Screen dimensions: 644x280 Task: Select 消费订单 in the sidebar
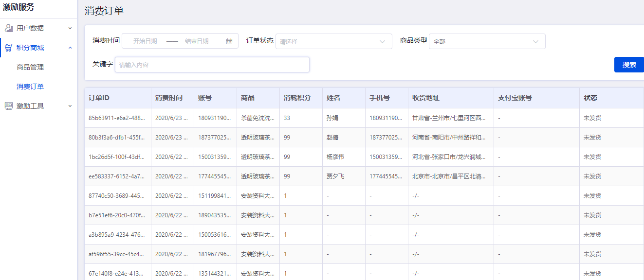click(30, 87)
